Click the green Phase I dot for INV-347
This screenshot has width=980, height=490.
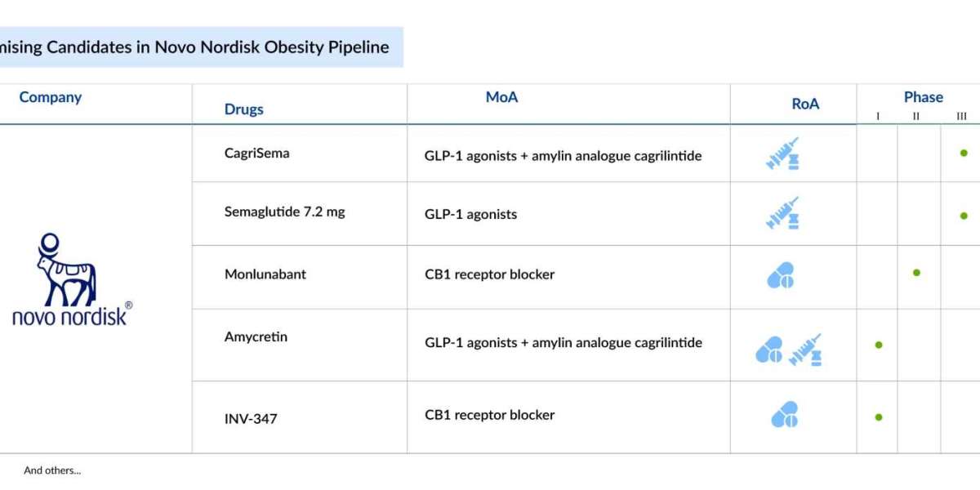click(879, 416)
